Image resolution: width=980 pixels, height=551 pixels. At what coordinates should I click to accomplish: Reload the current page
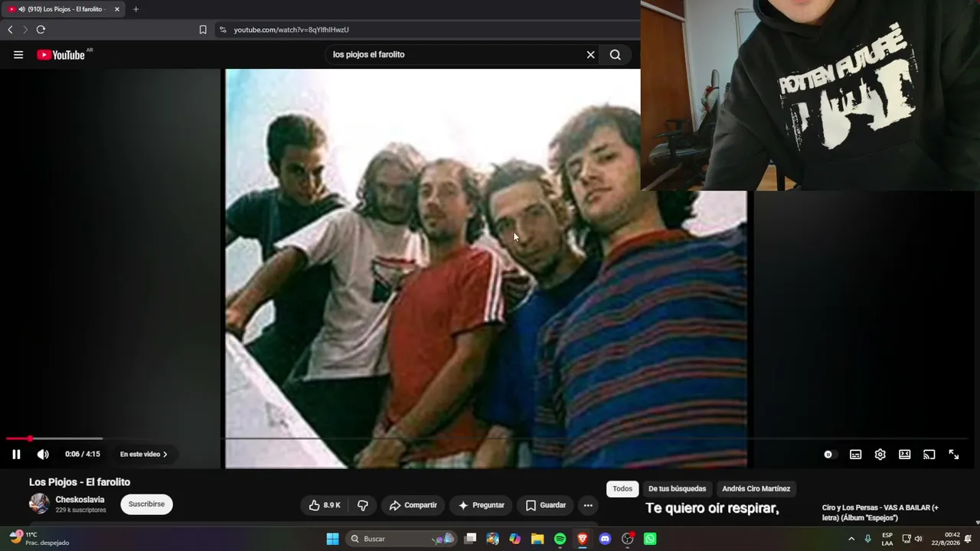coord(41,30)
